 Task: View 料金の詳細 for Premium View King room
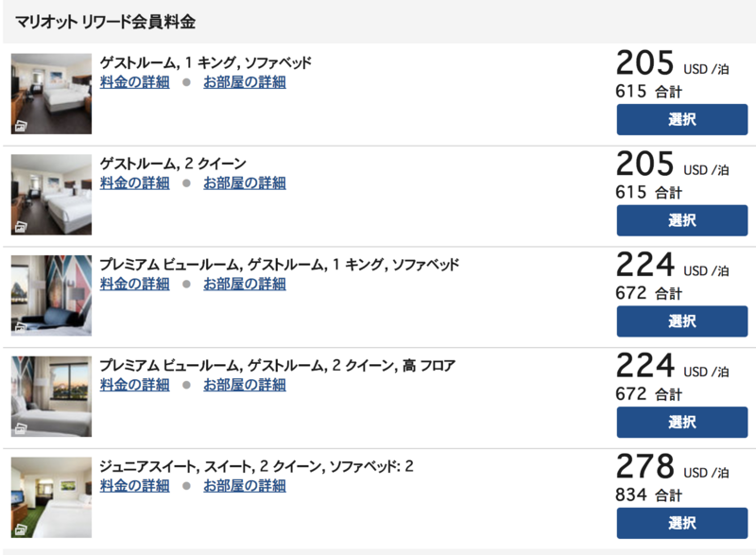coord(134,284)
